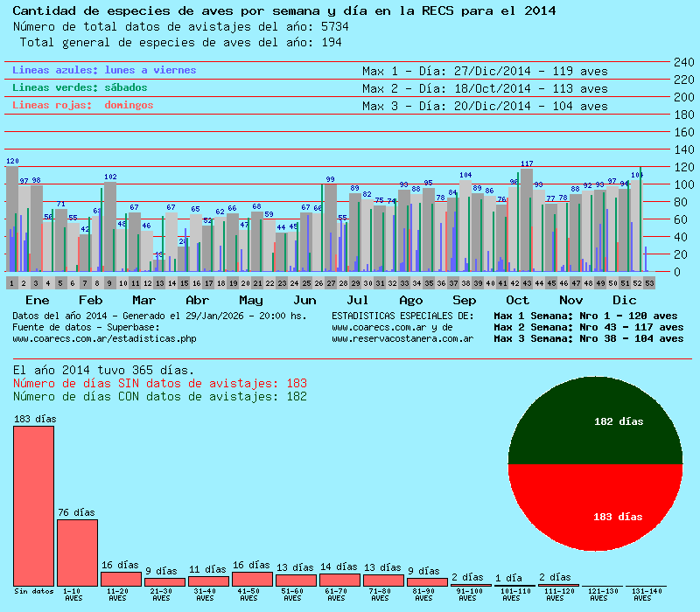
Task: Click week number 1 box on the axis
Action: click(x=11, y=283)
